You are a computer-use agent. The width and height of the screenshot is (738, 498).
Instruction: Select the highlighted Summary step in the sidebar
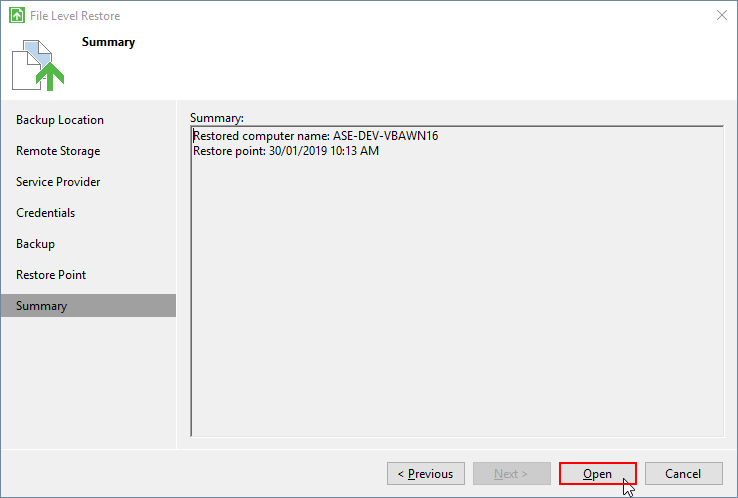pos(42,306)
